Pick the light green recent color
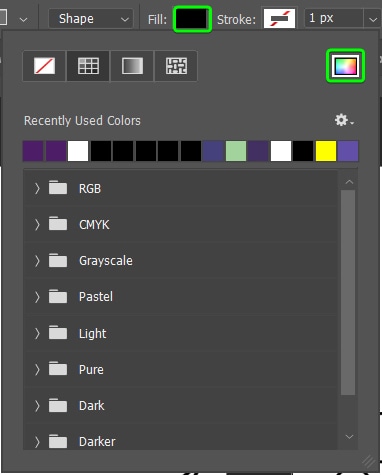 click(x=236, y=151)
